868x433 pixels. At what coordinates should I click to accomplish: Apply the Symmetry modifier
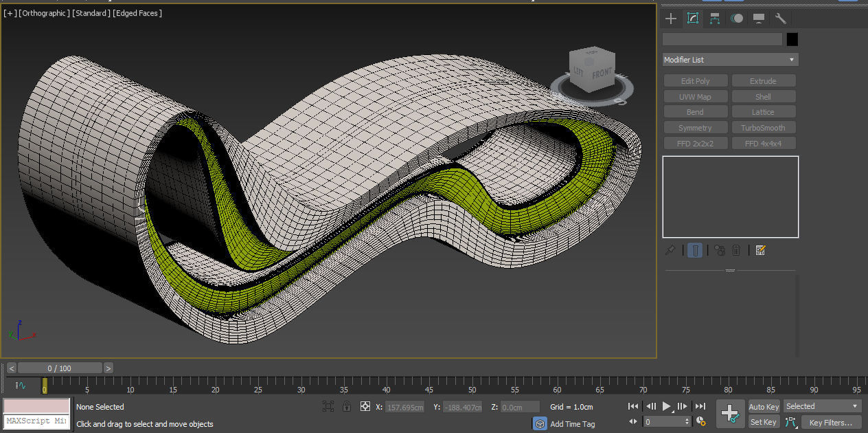tap(695, 128)
